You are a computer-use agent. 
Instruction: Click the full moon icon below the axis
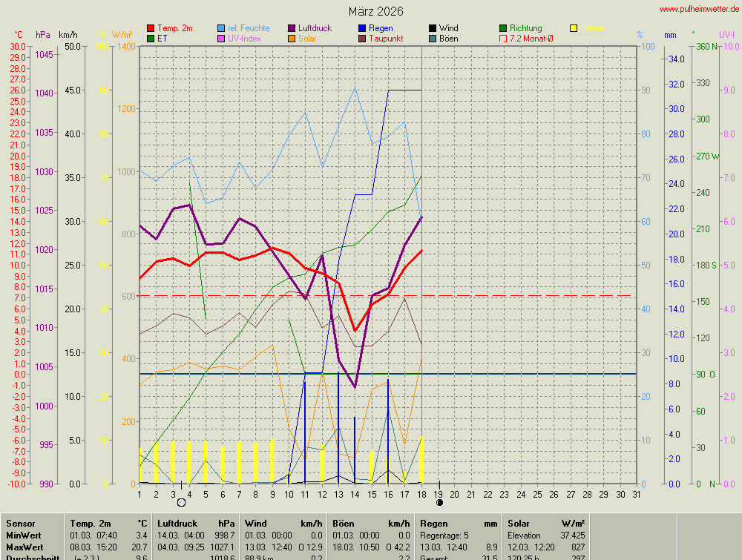pyautogui.click(x=180, y=502)
